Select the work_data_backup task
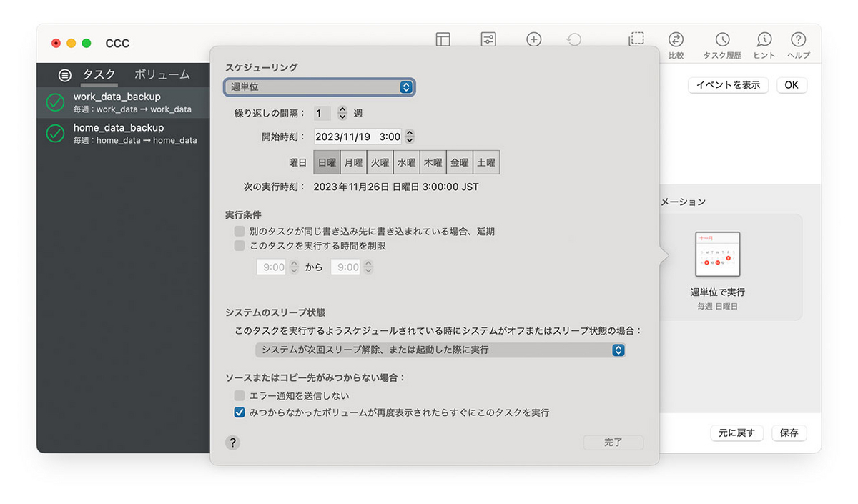 [x=124, y=102]
